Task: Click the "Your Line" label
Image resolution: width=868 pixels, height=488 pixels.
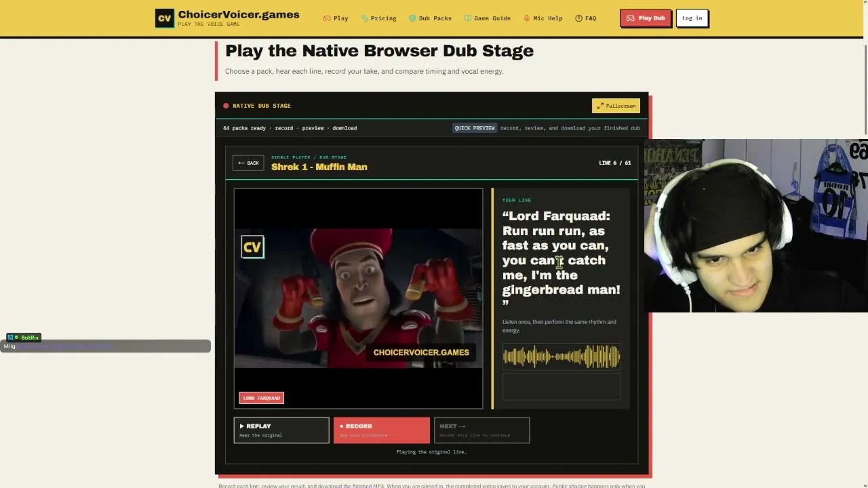Action: coord(517,200)
